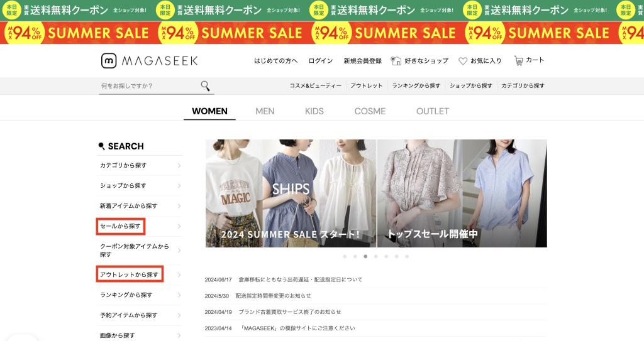Screen dimensions: 644x341
Task: Select the last carousel dot
Action: coord(407,256)
